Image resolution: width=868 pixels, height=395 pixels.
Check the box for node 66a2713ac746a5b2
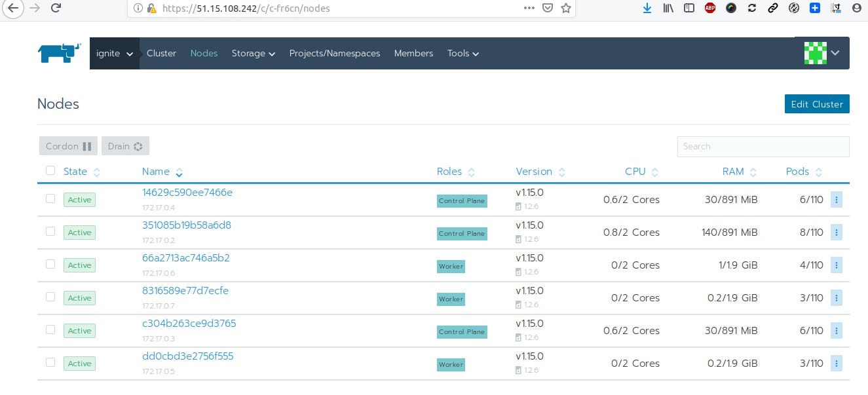pyautogui.click(x=50, y=264)
